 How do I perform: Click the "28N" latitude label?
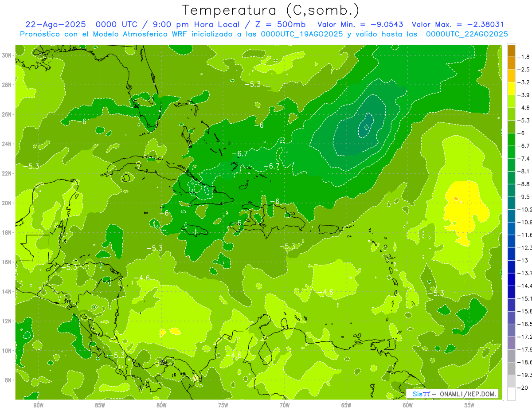[7, 84]
